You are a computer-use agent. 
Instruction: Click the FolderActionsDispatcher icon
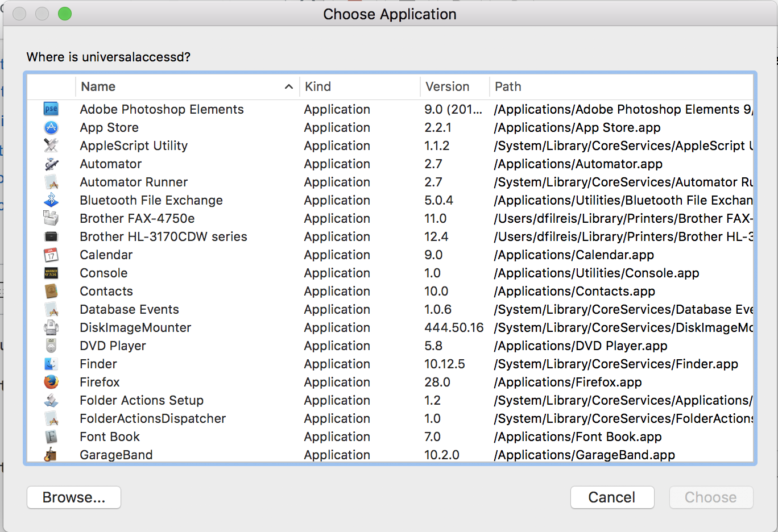click(51, 418)
